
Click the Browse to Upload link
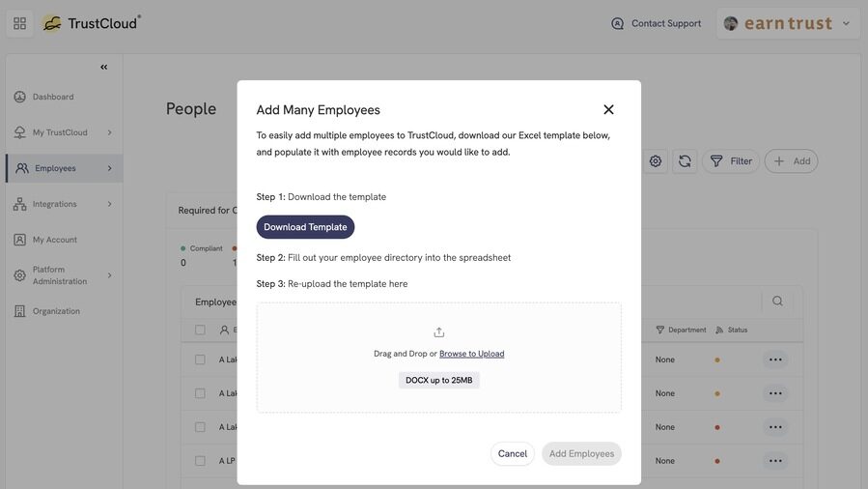pos(471,354)
